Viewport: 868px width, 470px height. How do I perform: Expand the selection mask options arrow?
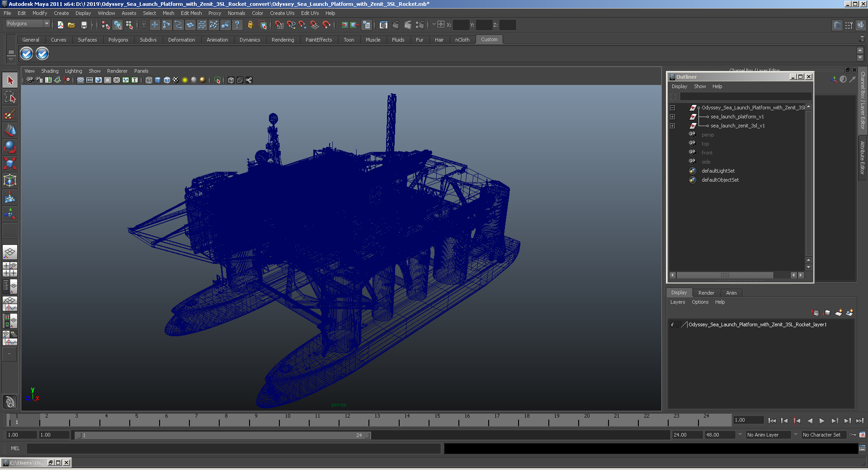(x=144, y=25)
